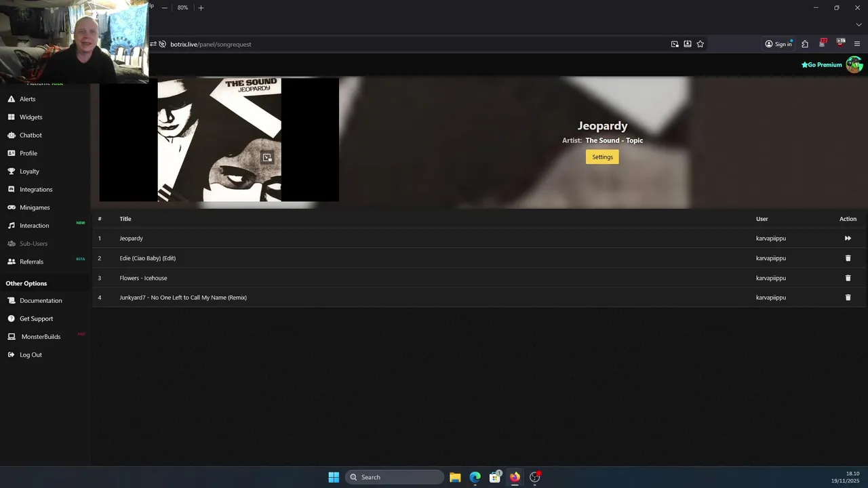
Task: Click the taskbar clock and date
Action: pos(847,477)
